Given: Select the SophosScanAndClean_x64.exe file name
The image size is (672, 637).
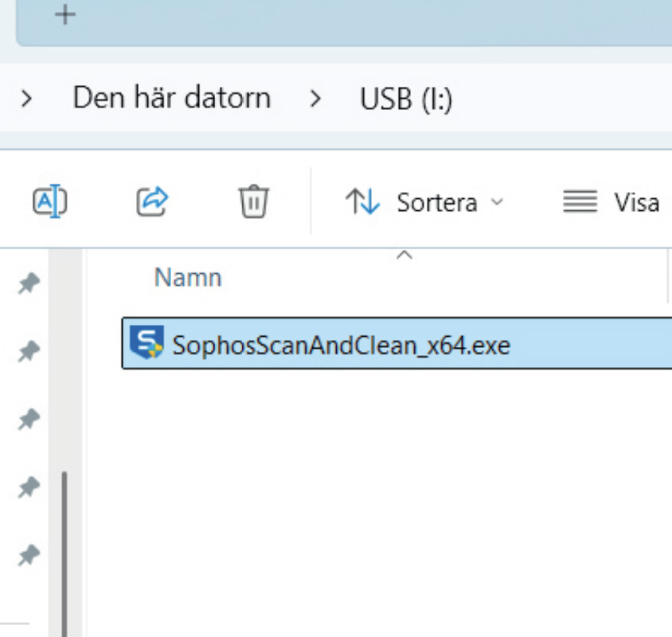Looking at the screenshot, I should tap(341, 345).
